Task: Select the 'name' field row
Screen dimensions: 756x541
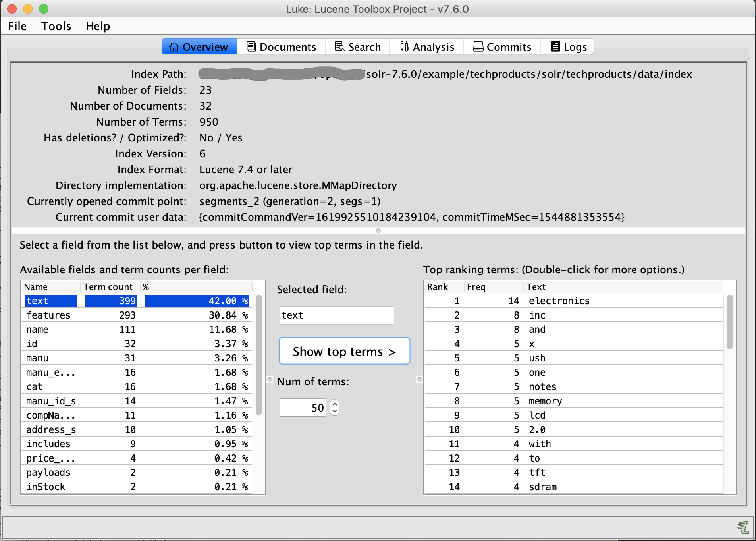Action: [x=137, y=329]
